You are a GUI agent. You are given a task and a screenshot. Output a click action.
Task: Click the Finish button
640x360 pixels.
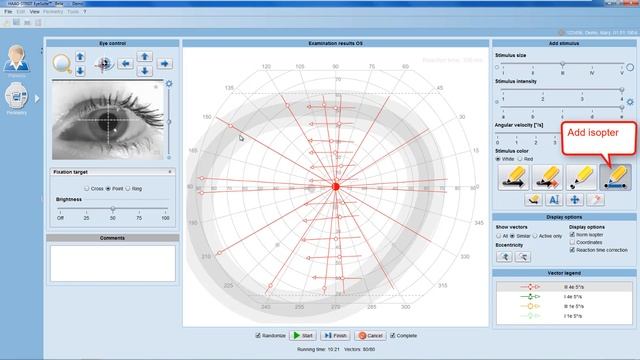coord(336,336)
